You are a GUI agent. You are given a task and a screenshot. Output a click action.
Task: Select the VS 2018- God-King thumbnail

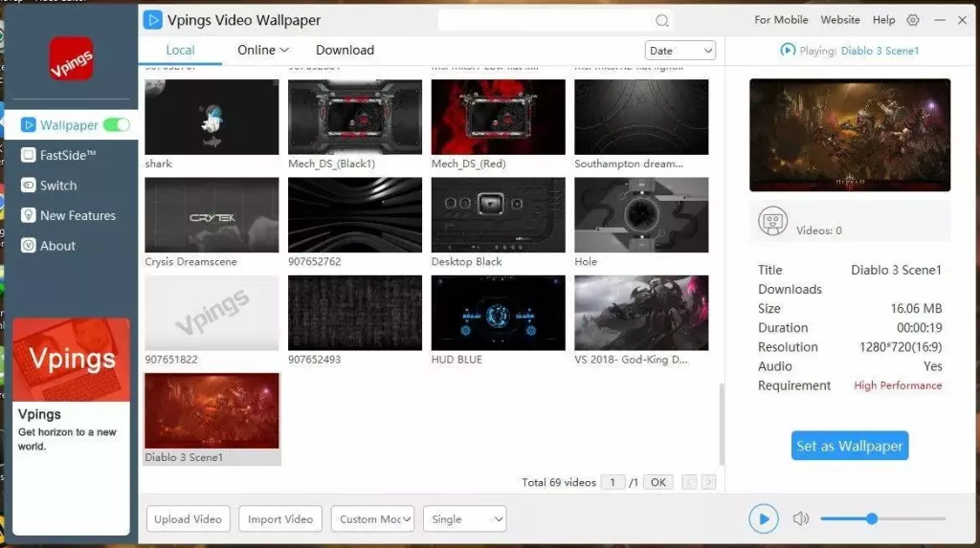(641, 313)
